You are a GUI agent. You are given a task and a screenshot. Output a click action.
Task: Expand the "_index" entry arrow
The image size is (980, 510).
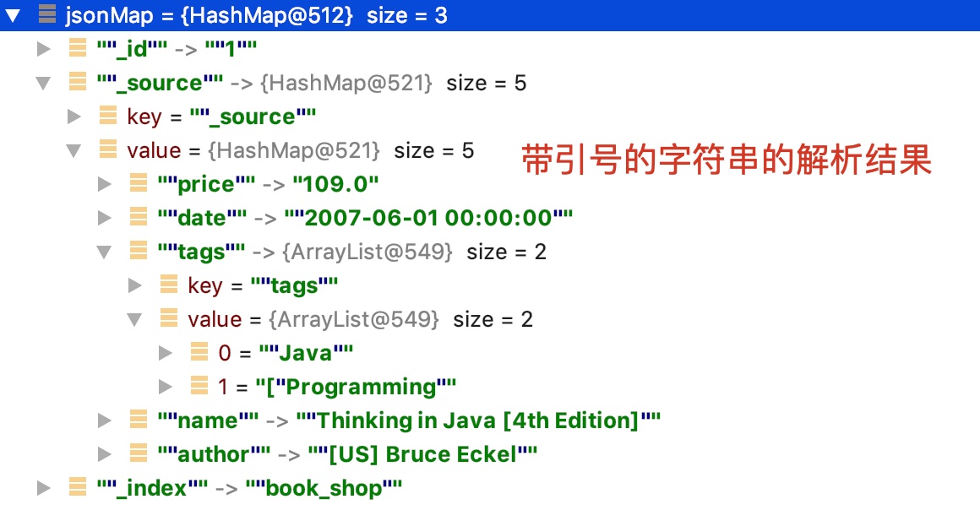point(43,488)
